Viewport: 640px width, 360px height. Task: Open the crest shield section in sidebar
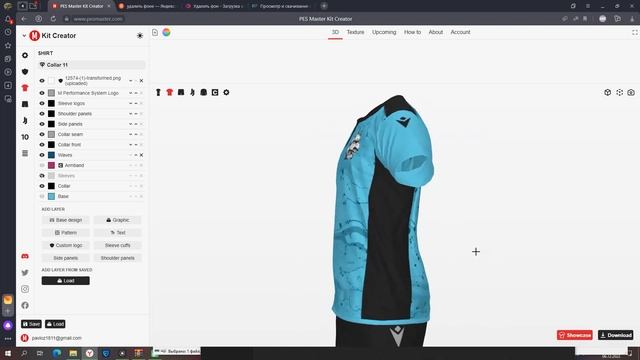pos(25,71)
